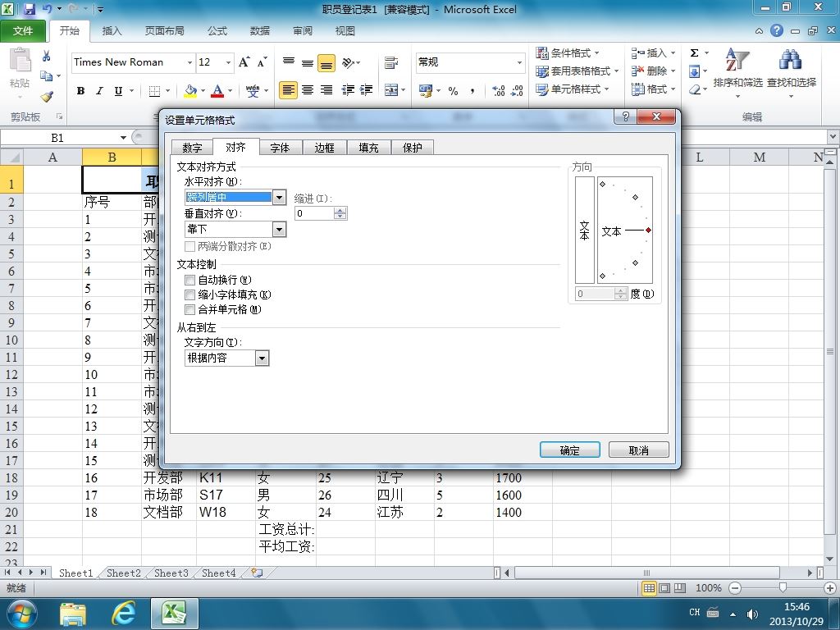Increase the 缩进 indent spinner
This screenshot has width=840, height=630.
pos(340,210)
